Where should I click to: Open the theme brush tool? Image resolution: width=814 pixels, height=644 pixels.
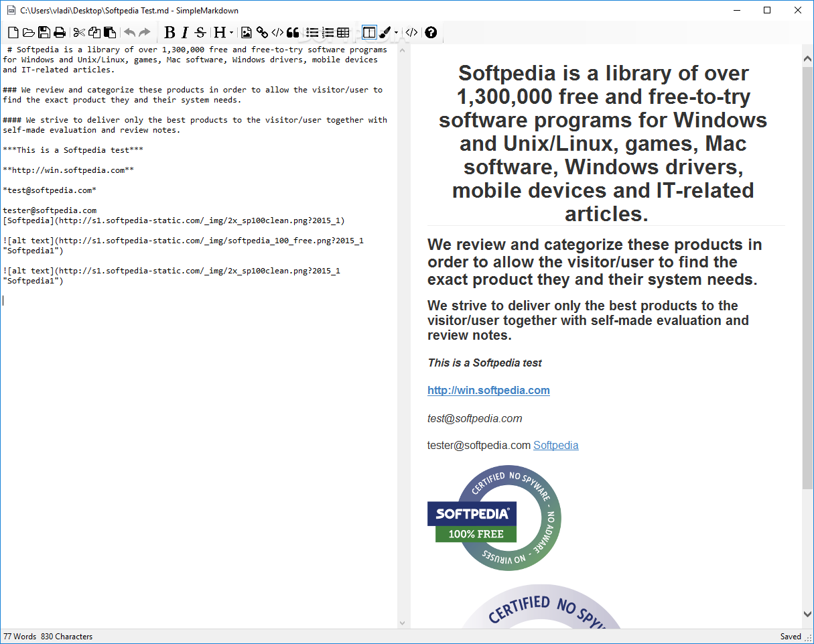385,32
